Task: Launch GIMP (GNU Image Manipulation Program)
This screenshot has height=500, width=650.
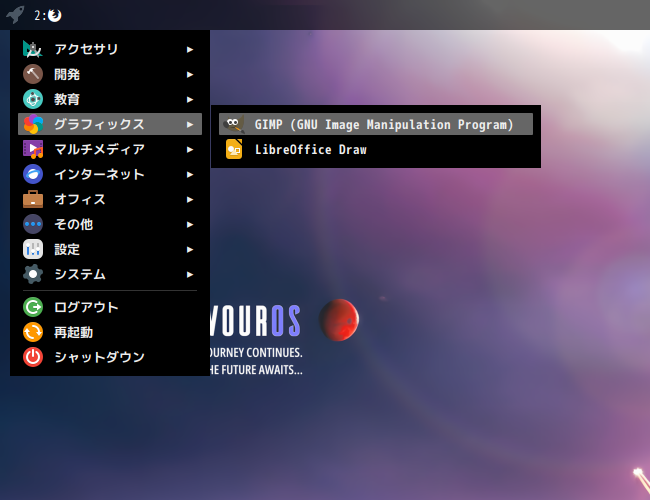Action: coord(376,124)
